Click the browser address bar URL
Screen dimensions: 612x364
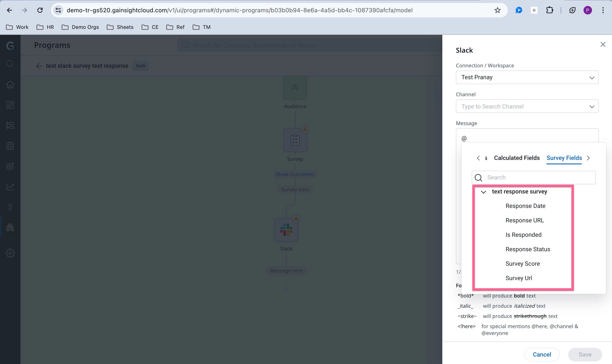[239, 10]
